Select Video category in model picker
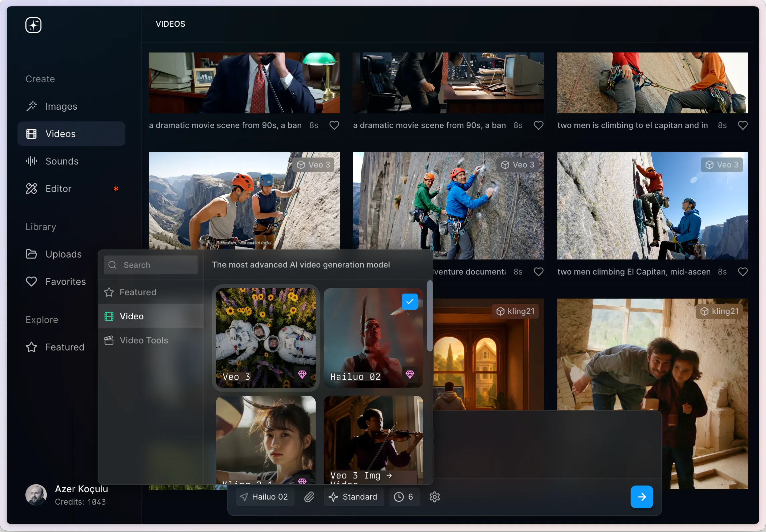Image resolution: width=766 pixels, height=532 pixels. point(151,316)
